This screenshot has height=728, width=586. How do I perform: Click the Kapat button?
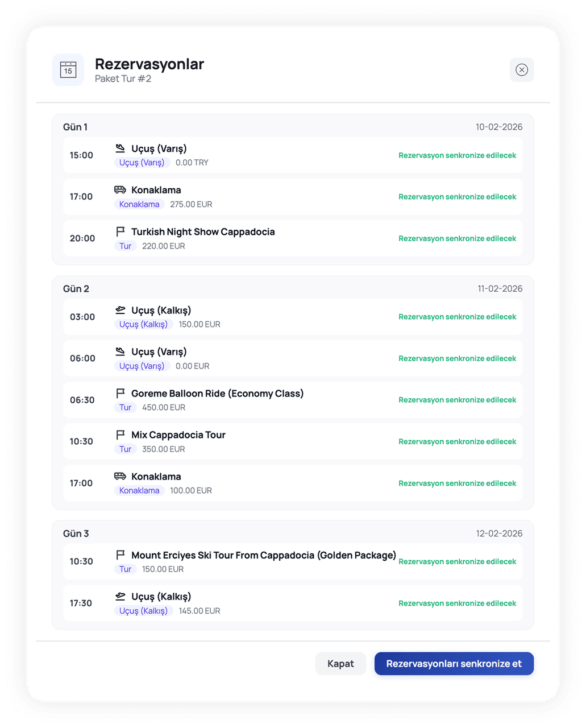pos(340,664)
